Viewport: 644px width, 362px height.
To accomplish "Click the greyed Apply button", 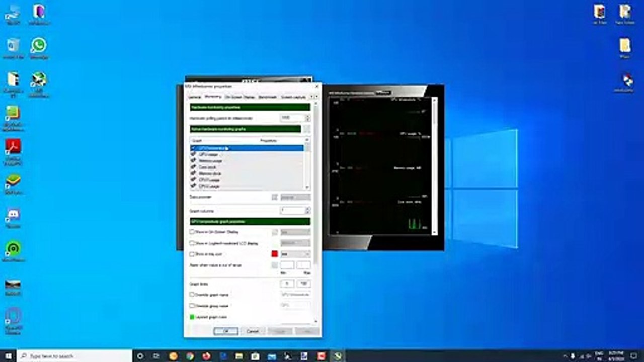I will [x=280, y=331].
